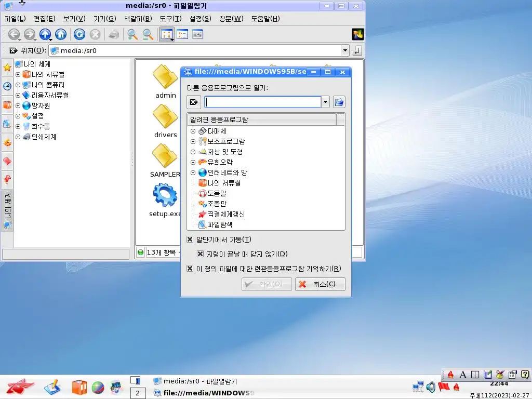Viewport: 532px width, 399px height.
Task: Clear the program input field in dialog
Action: tap(194, 102)
